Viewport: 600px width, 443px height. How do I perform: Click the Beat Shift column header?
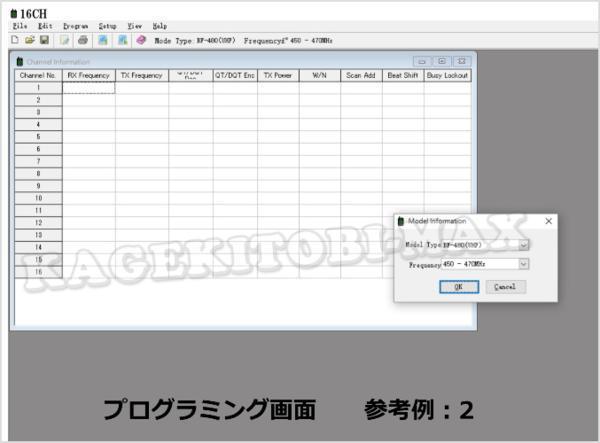tap(403, 75)
